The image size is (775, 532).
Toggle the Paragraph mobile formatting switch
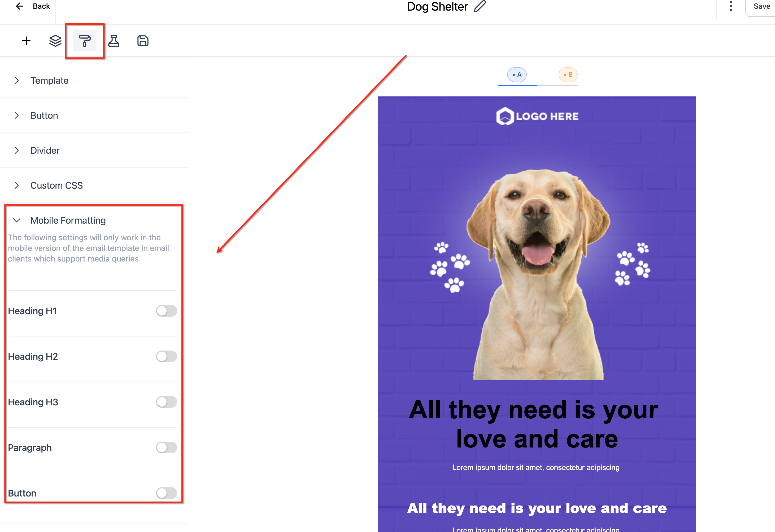166,447
